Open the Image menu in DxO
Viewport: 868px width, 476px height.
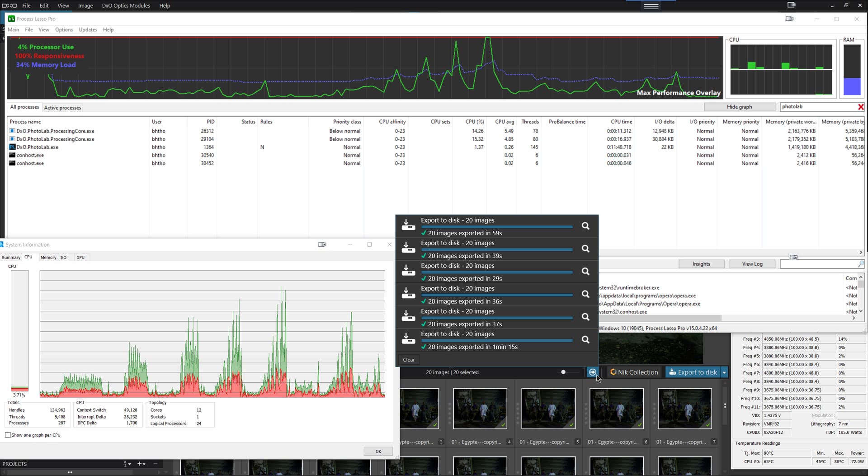tap(85, 5)
